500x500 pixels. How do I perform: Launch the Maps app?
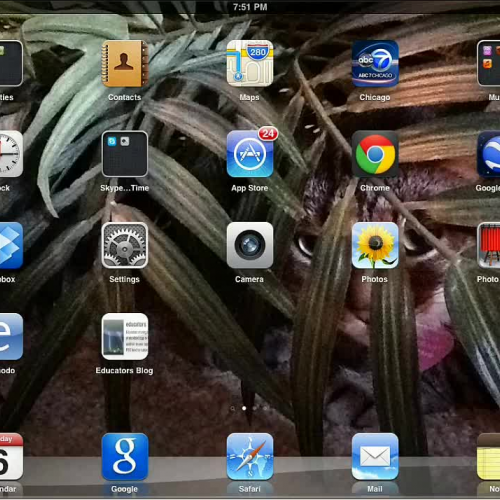[x=250, y=63]
